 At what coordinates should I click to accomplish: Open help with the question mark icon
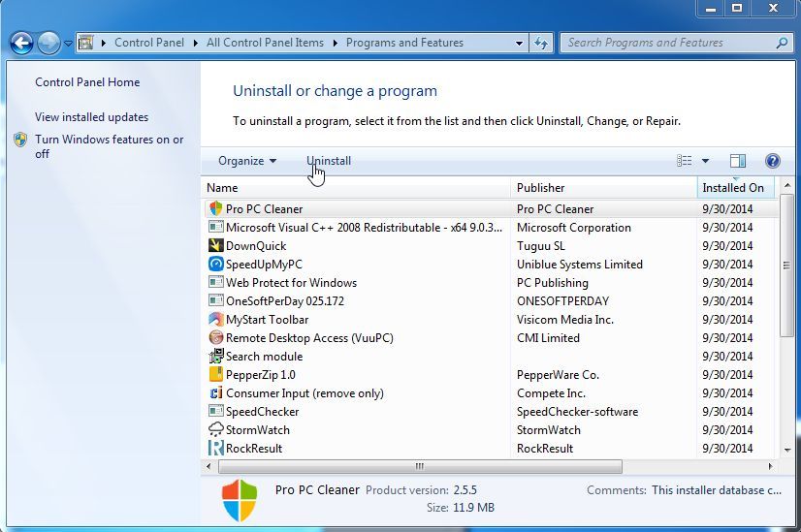click(x=772, y=161)
